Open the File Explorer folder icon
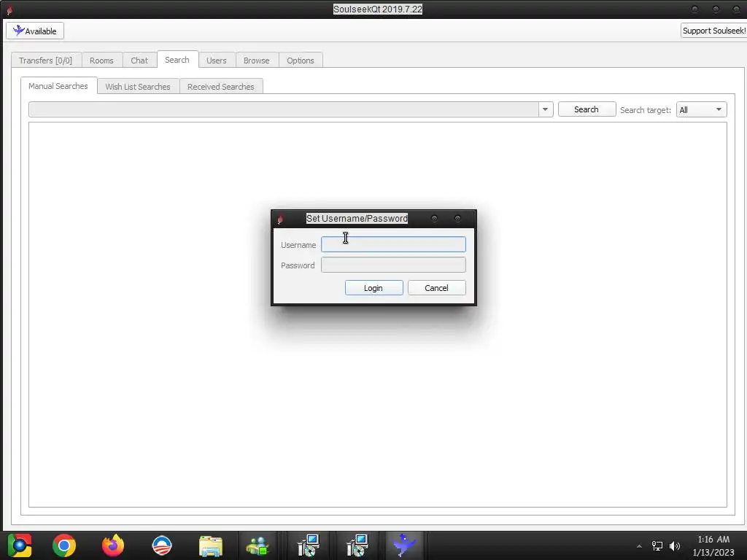Viewport: 747px width, 560px height. click(211, 545)
